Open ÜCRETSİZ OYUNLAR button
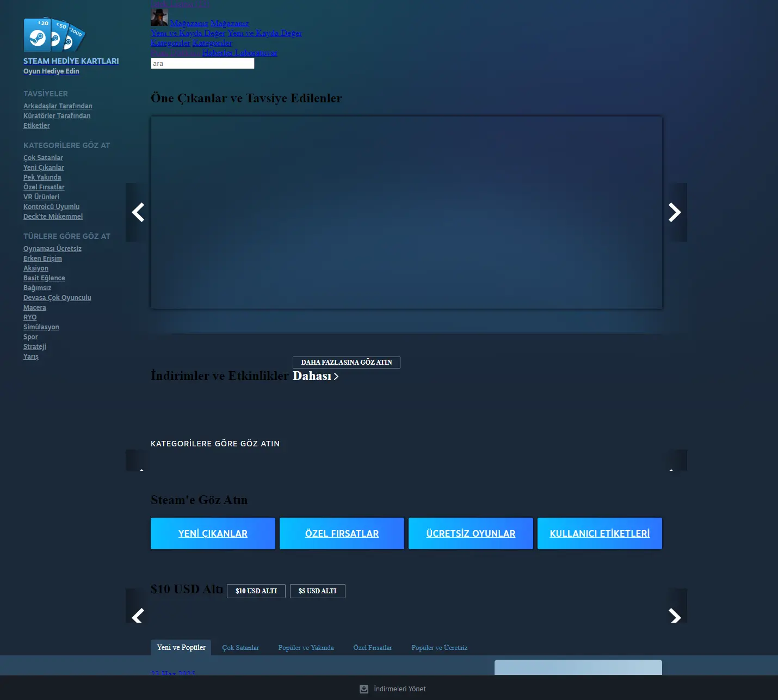 click(x=471, y=533)
